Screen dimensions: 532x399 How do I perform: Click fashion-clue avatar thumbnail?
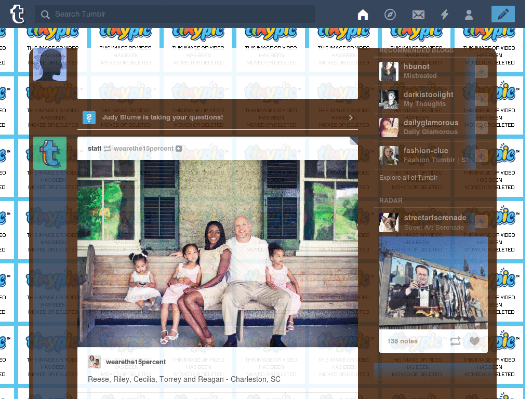pos(389,156)
